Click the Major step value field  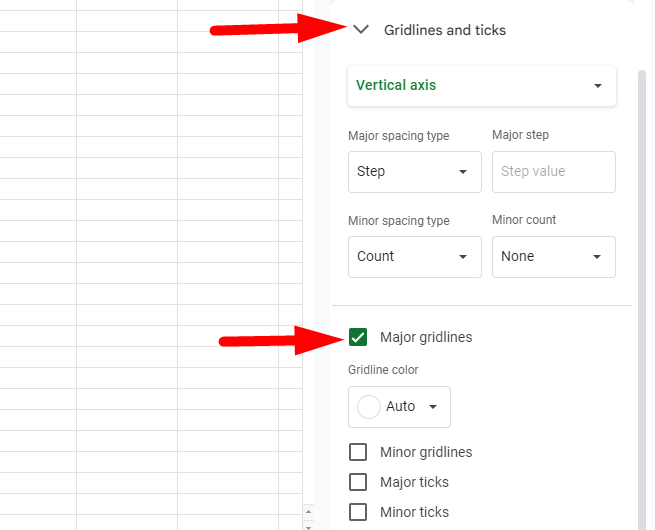tap(553, 172)
